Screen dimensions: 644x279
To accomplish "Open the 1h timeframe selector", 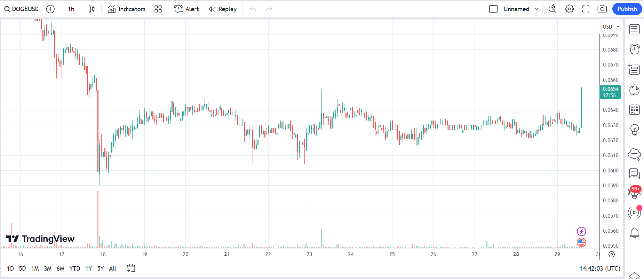I will coord(71,9).
